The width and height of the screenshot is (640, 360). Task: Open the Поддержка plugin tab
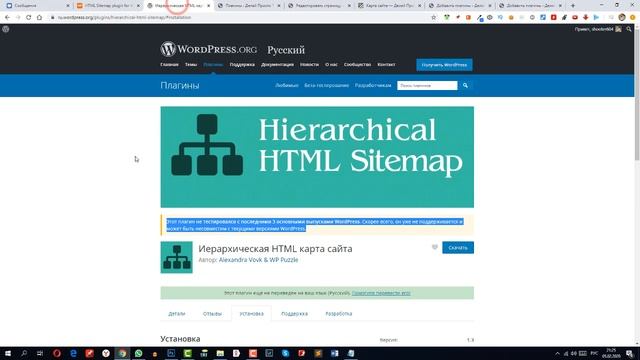294,313
